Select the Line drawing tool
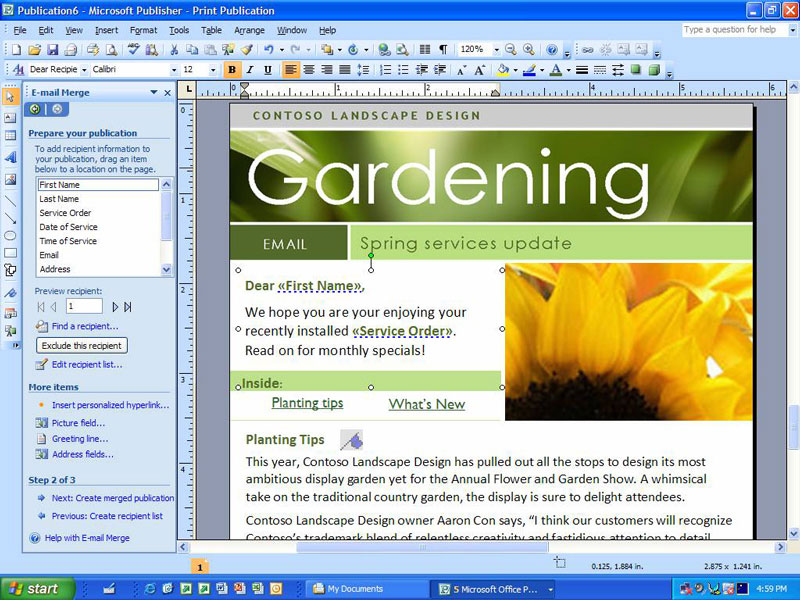Image resolution: width=800 pixels, height=600 pixels. (10, 199)
